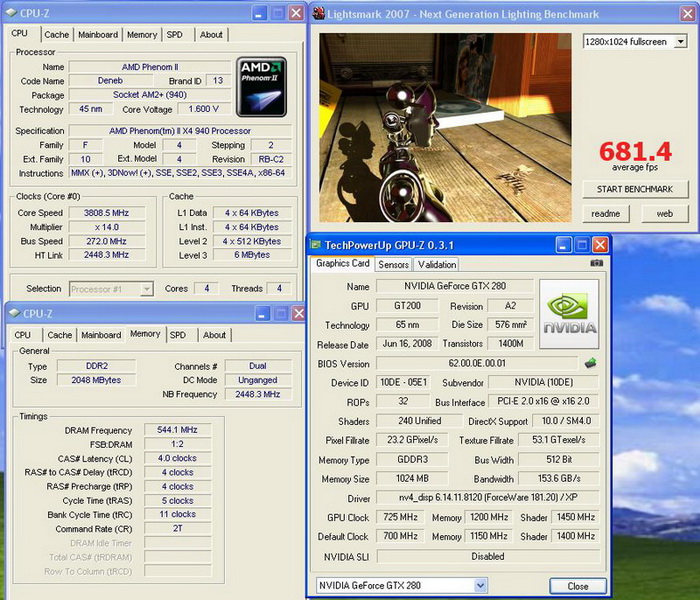
Task: Open Cache tab in lower CPU-Z window
Action: (x=60, y=335)
